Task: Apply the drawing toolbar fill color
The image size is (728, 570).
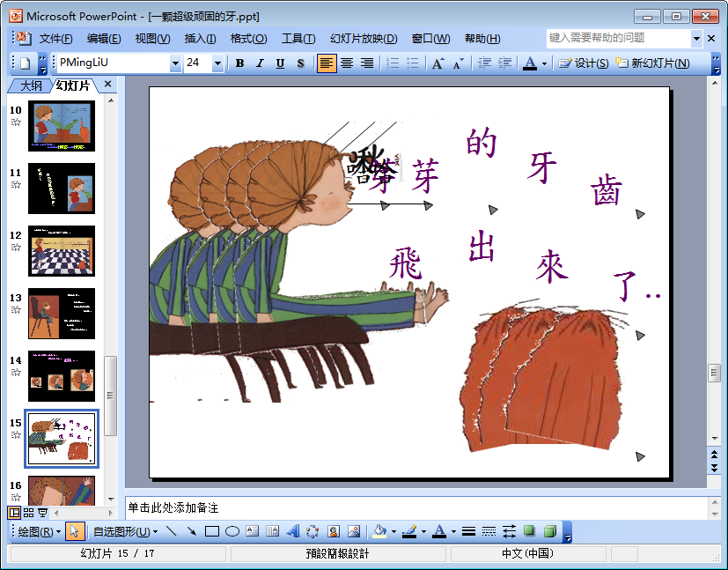Action: [380, 531]
